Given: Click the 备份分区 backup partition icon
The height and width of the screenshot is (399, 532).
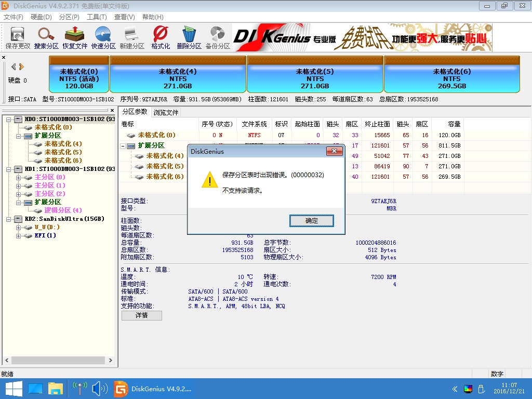Looking at the screenshot, I should [218, 37].
